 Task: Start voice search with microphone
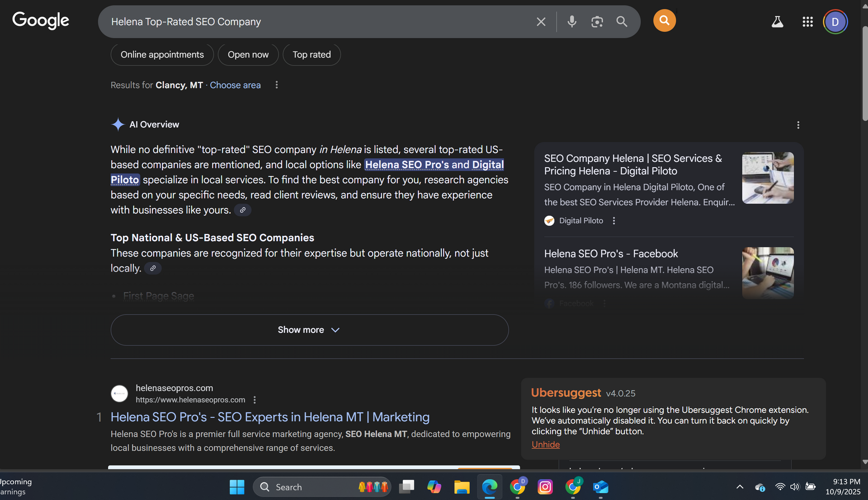tap(572, 22)
